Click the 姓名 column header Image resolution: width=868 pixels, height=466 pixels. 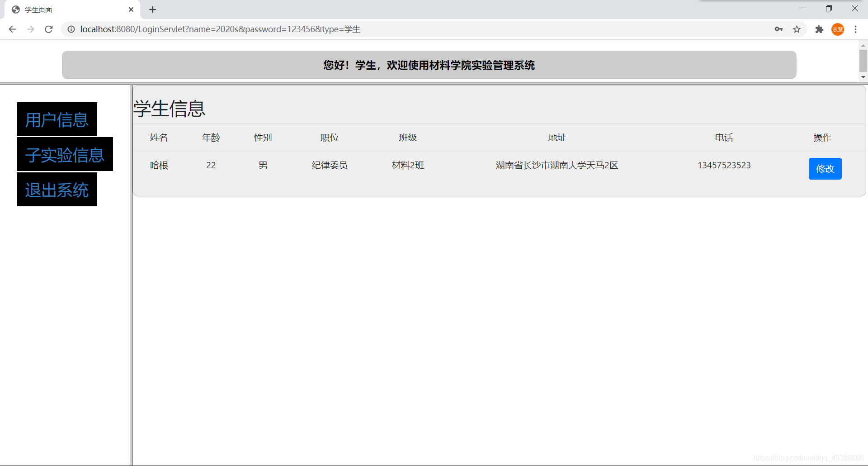159,138
